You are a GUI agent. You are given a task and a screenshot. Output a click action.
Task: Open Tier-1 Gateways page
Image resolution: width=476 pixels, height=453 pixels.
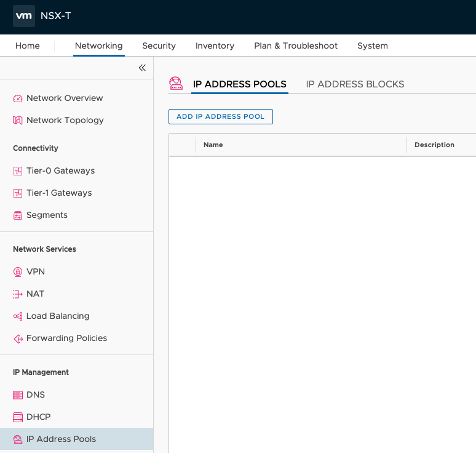[x=59, y=193]
